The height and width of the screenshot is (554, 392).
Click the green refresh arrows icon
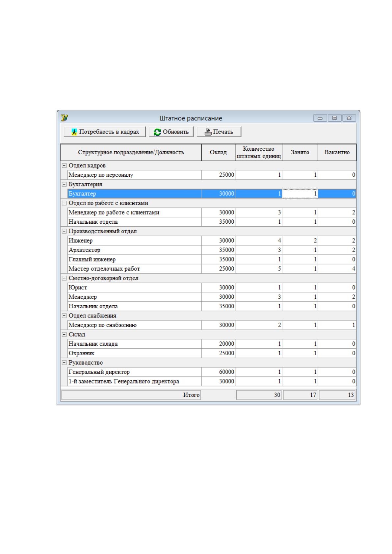click(158, 132)
